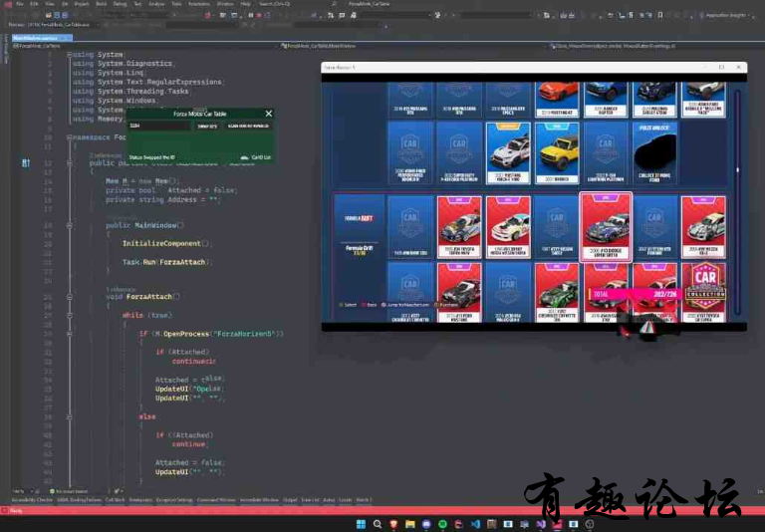Click the Windows Start button in taskbar
This screenshot has height=532, width=765.
click(361, 524)
